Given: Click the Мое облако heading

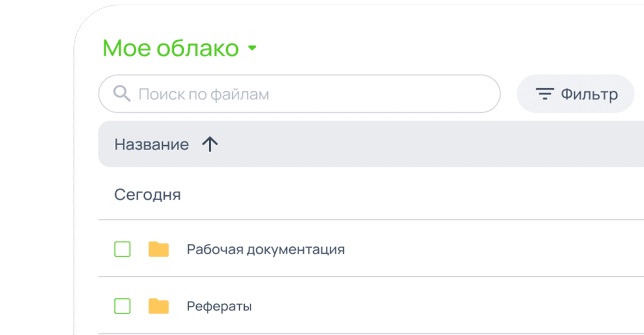Looking at the screenshot, I should point(170,48).
